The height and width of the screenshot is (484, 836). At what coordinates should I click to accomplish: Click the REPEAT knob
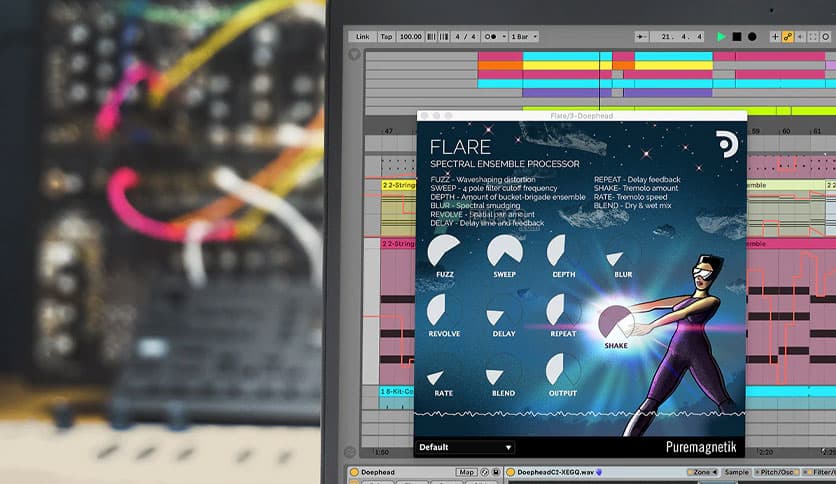563,310
